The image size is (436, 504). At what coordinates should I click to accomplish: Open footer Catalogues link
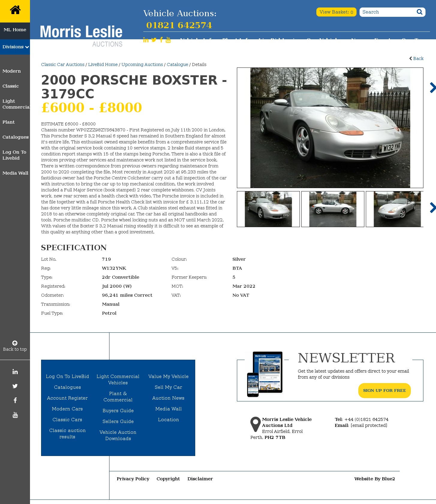pos(67,387)
